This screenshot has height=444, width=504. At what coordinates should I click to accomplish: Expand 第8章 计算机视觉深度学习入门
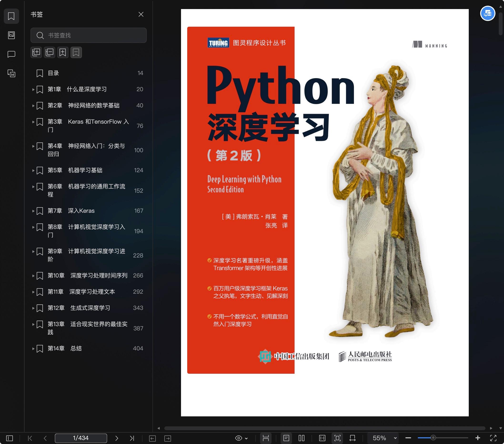click(33, 227)
